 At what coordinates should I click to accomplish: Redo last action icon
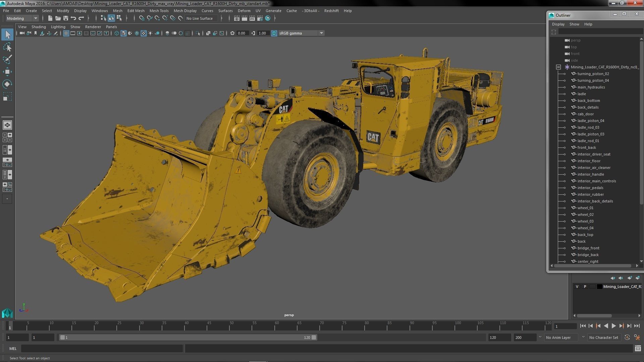click(x=81, y=18)
